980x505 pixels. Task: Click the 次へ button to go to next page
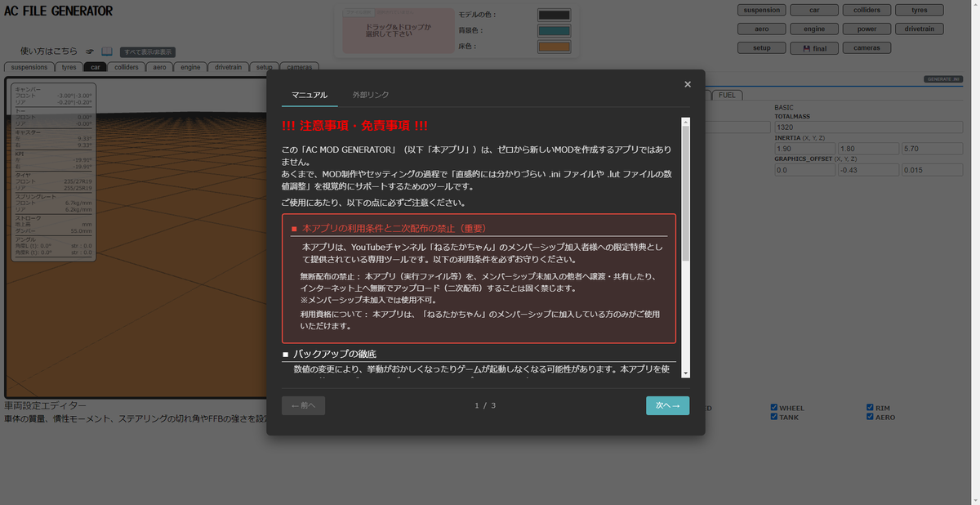pyautogui.click(x=667, y=404)
